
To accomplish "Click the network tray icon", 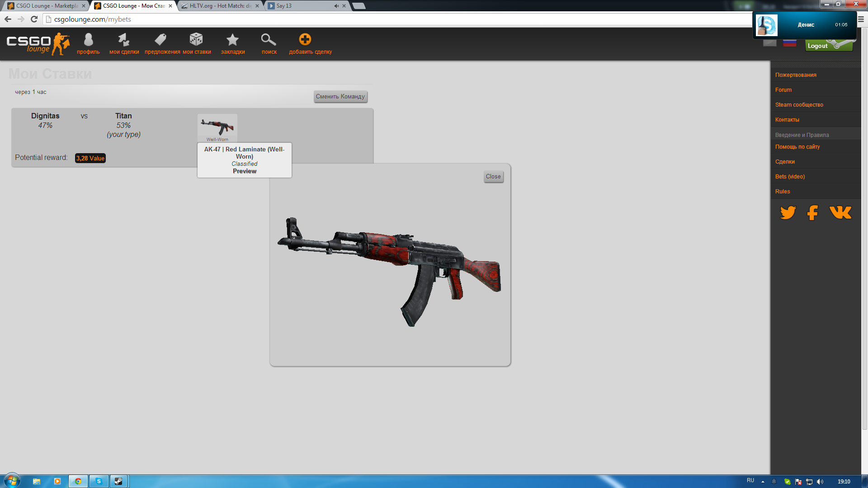I will (x=809, y=482).
